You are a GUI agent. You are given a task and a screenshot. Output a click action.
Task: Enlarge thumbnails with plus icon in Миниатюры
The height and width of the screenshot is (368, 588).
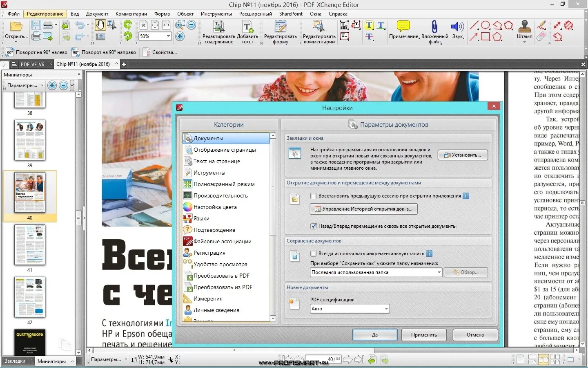point(52,85)
